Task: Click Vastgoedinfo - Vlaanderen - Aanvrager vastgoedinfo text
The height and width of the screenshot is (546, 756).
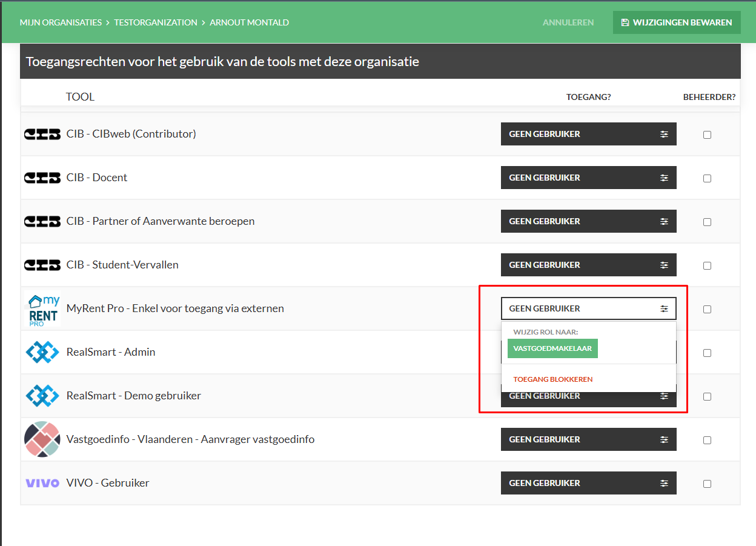Action: (x=190, y=439)
